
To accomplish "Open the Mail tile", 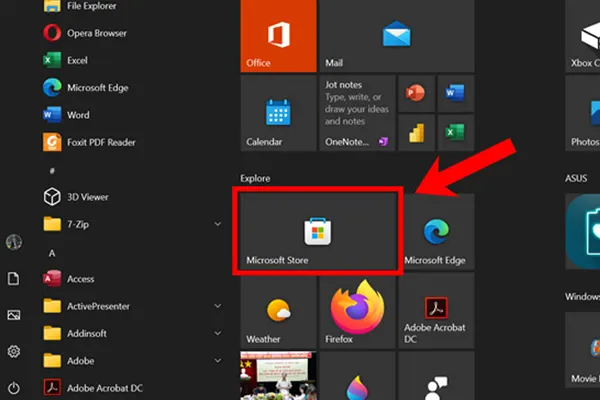I will [x=397, y=35].
